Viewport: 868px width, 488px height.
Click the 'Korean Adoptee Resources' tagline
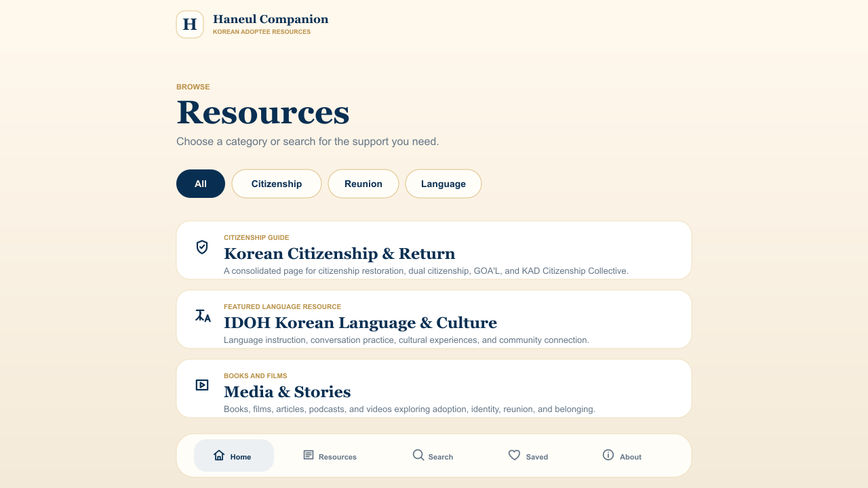point(262,32)
